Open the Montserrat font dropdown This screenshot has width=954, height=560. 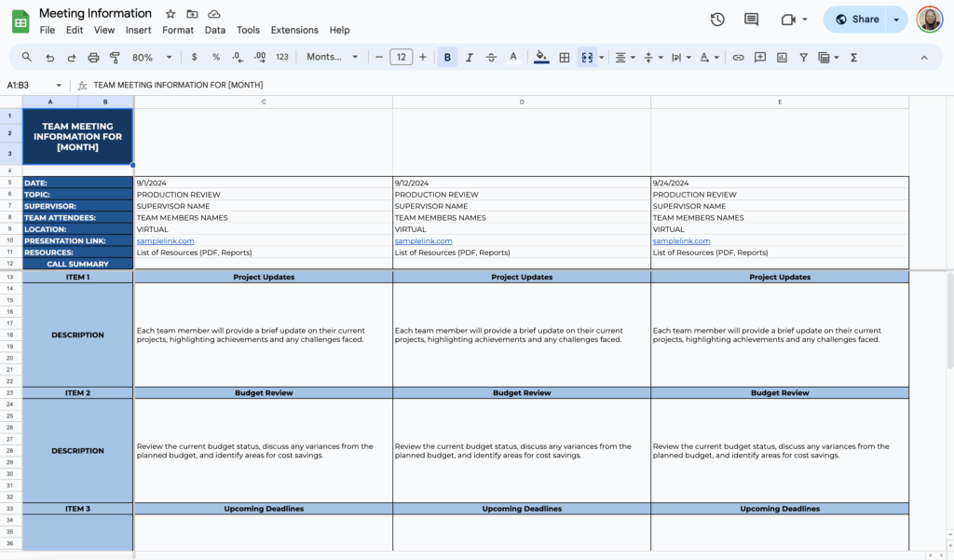point(328,57)
